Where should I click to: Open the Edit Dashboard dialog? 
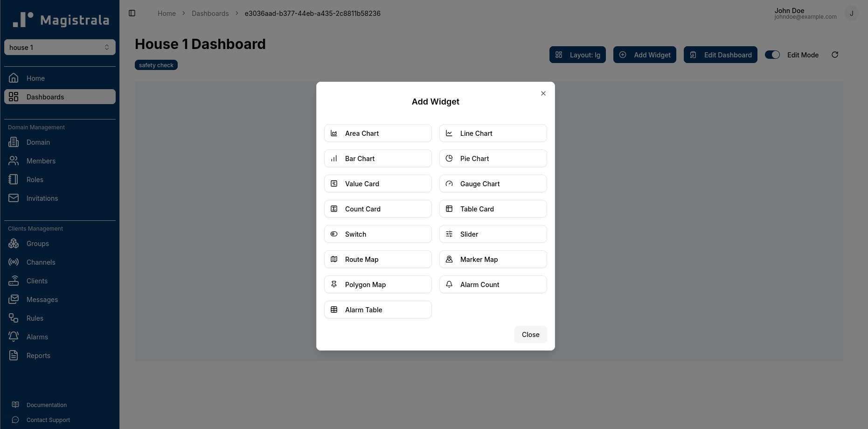coord(720,55)
